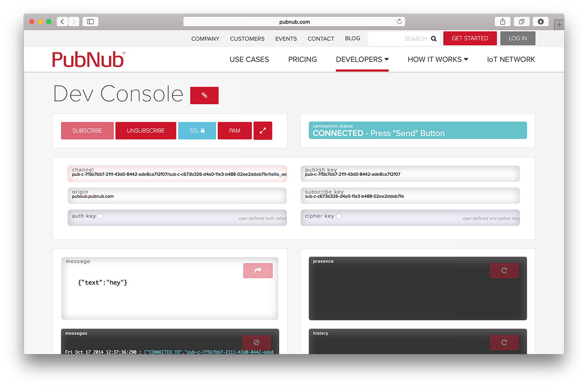The width and height of the screenshot is (588, 388).
Task: Refresh the presence panel
Action: [504, 270]
